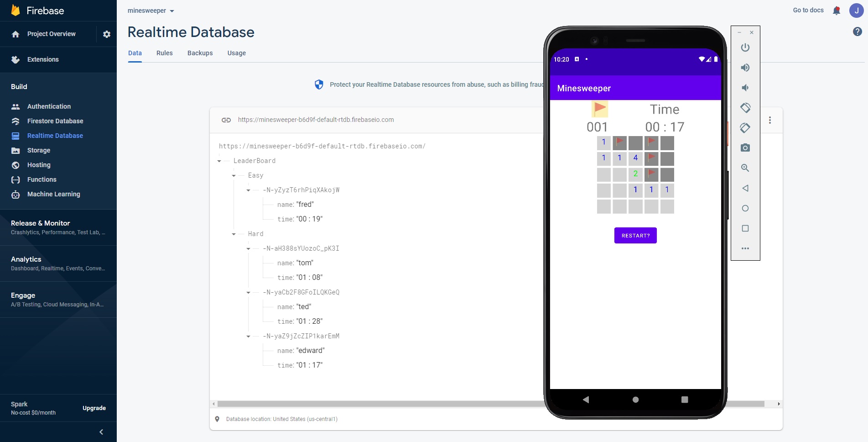Open emulator more options ellipsis

pos(745,248)
